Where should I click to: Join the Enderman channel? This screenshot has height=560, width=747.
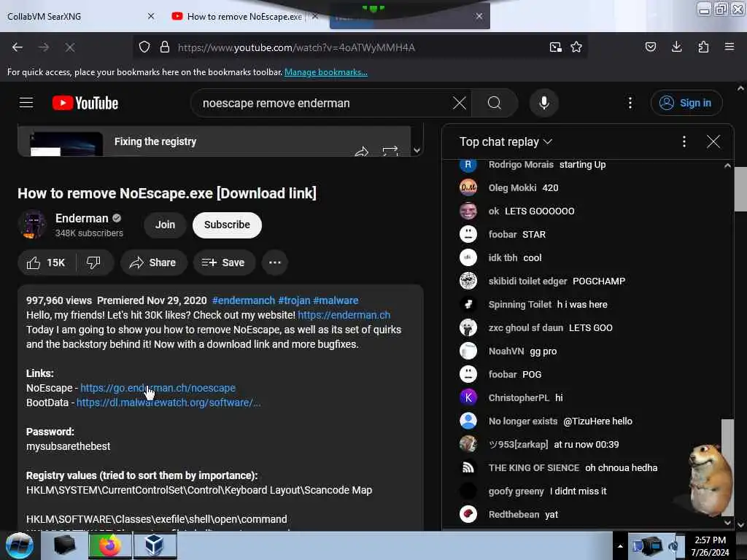tap(165, 225)
